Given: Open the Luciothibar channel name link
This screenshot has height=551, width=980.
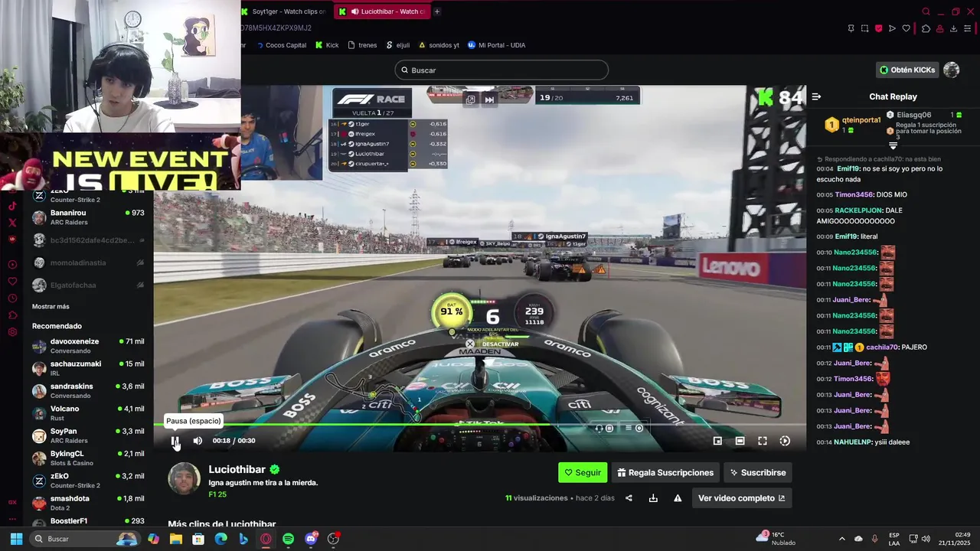Looking at the screenshot, I should pyautogui.click(x=237, y=469).
